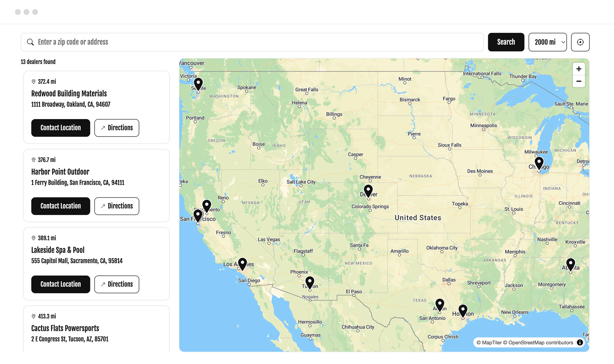The image size is (614, 364).
Task: Click the New Orleans map label
Action: click(x=514, y=312)
